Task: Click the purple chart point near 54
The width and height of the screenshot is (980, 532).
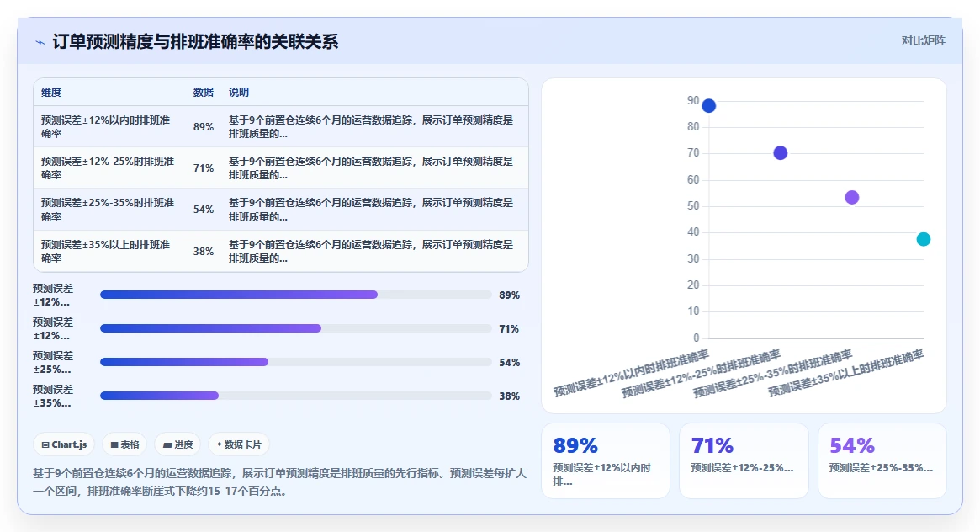Action: (852, 198)
